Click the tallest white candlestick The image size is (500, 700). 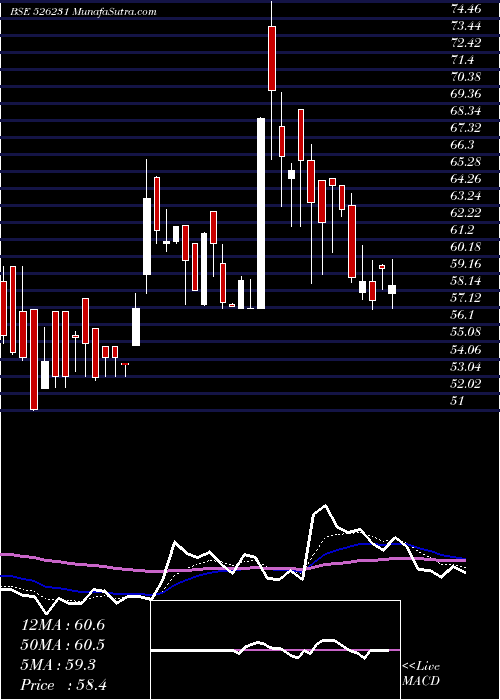click(261, 213)
